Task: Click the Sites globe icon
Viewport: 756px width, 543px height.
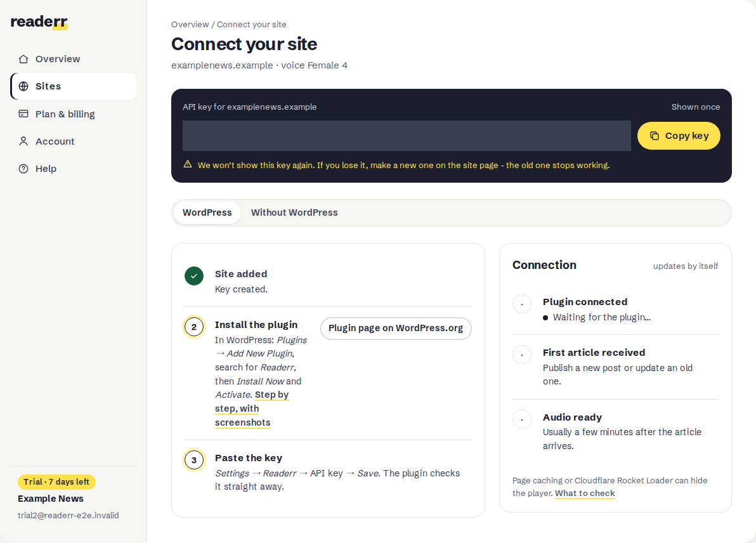Action: point(23,86)
